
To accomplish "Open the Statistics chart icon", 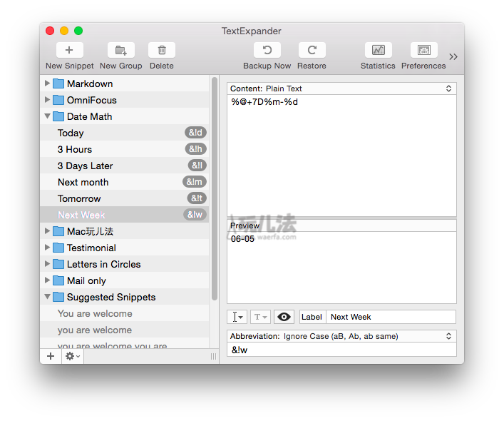I will [379, 50].
